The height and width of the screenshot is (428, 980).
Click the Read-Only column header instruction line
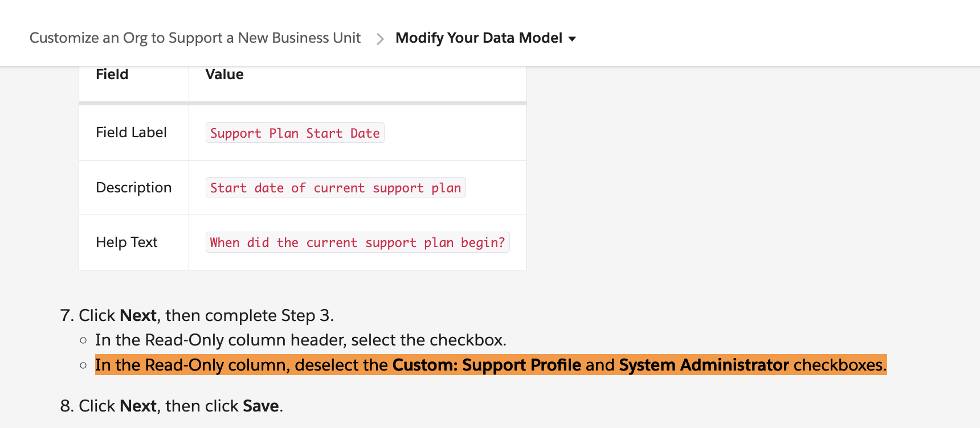coord(300,340)
